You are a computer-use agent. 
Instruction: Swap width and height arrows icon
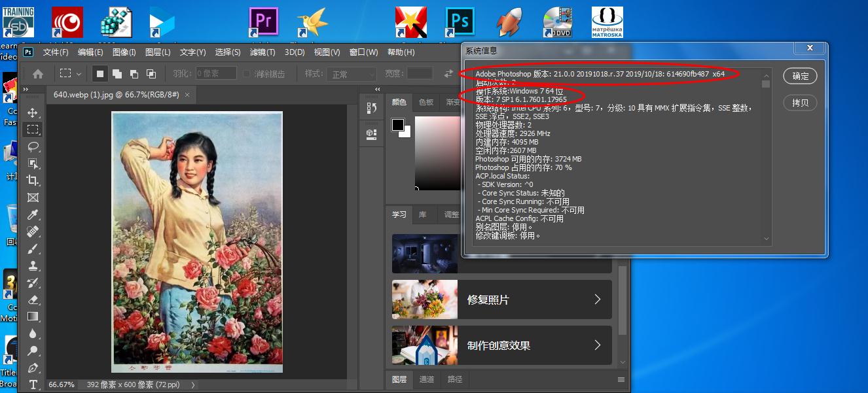(x=449, y=74)
